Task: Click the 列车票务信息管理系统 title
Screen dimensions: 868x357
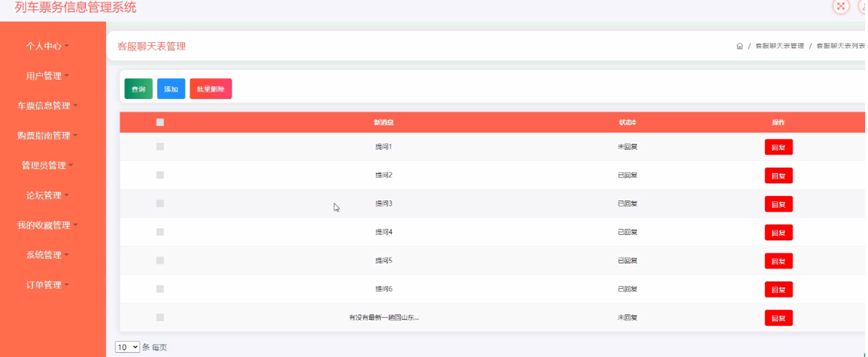Action: pyautogui.click(x=75, y=7)
